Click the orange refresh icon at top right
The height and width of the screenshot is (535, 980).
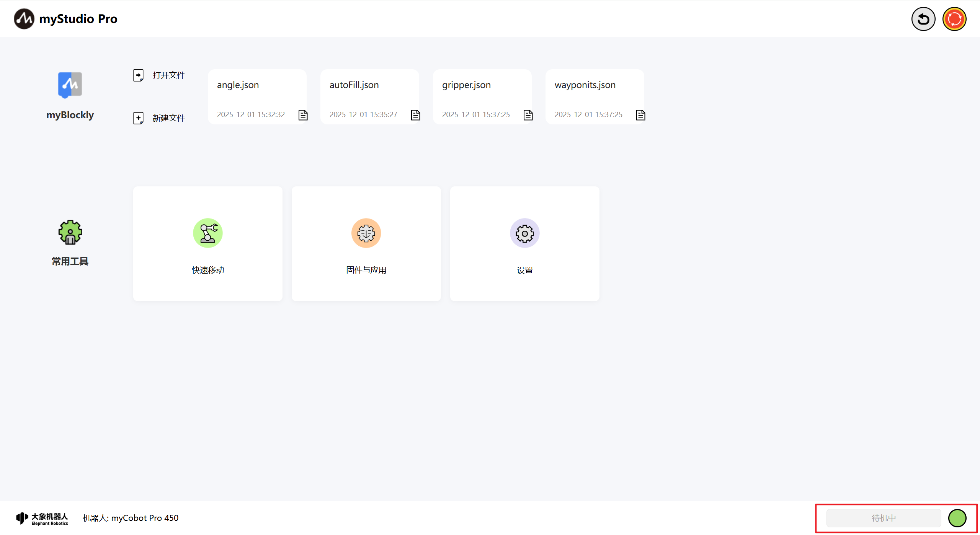point(954,19)
